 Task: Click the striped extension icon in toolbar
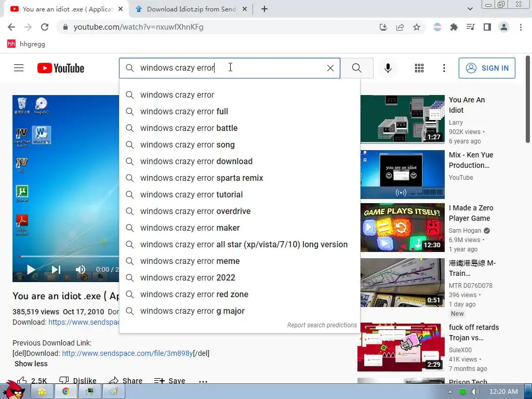[437, 27]
